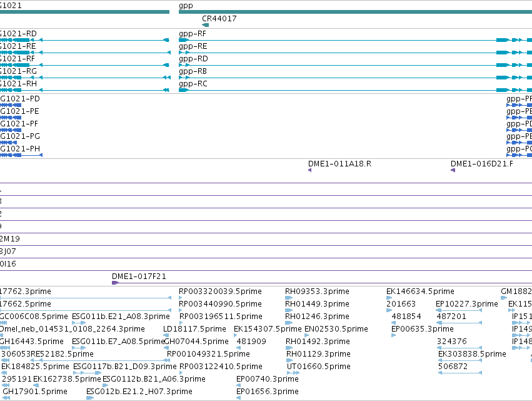The height and width of the screenshot is (401, 532).
Task: Click the DME1-017F21 start arrow glyph
Action: click(x=116, y=283)
